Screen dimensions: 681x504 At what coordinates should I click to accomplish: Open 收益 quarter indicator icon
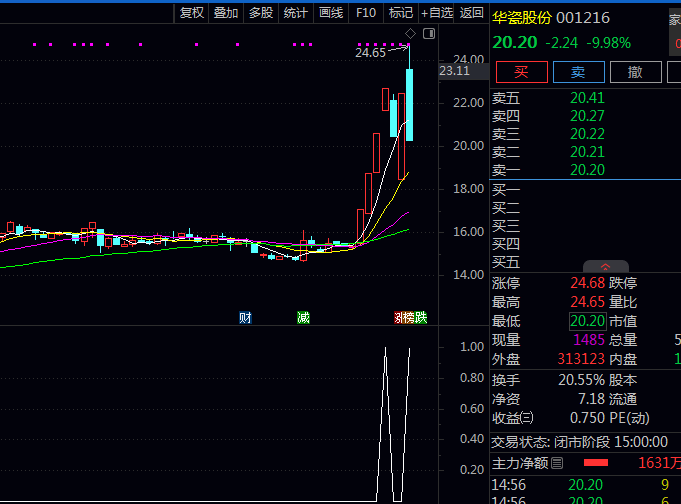[x=526, y=418]
